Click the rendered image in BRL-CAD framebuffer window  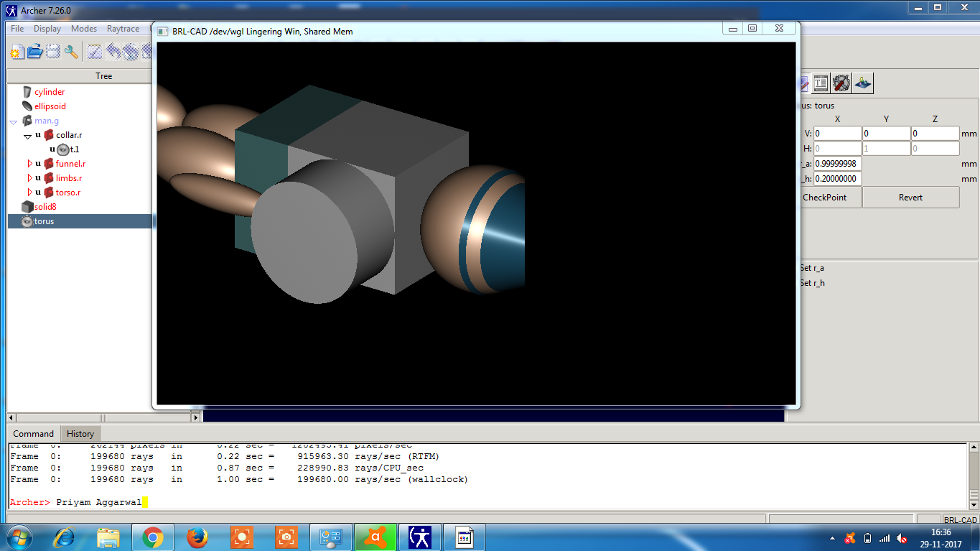coord(476,223)
